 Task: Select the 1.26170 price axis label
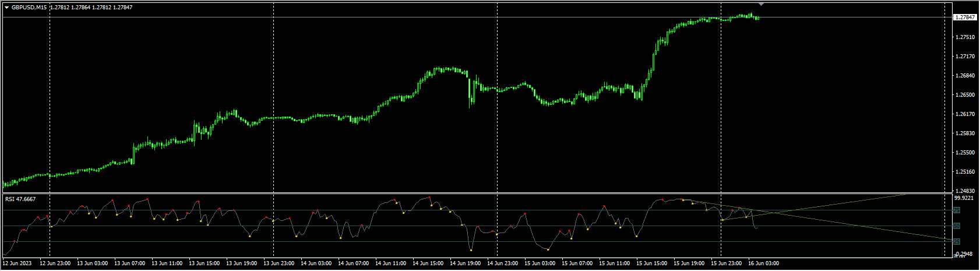(965, 114)
